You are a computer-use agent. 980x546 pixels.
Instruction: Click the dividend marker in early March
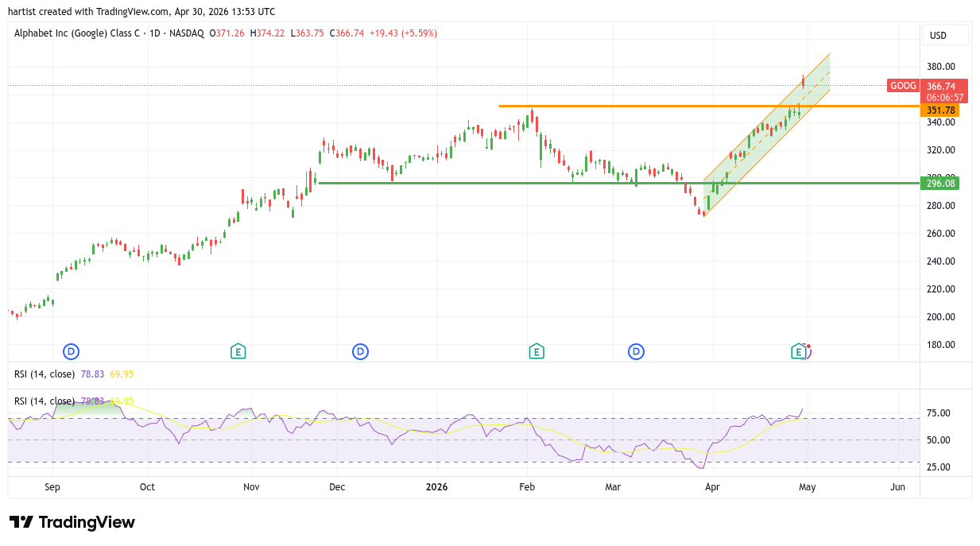(636, 351)
